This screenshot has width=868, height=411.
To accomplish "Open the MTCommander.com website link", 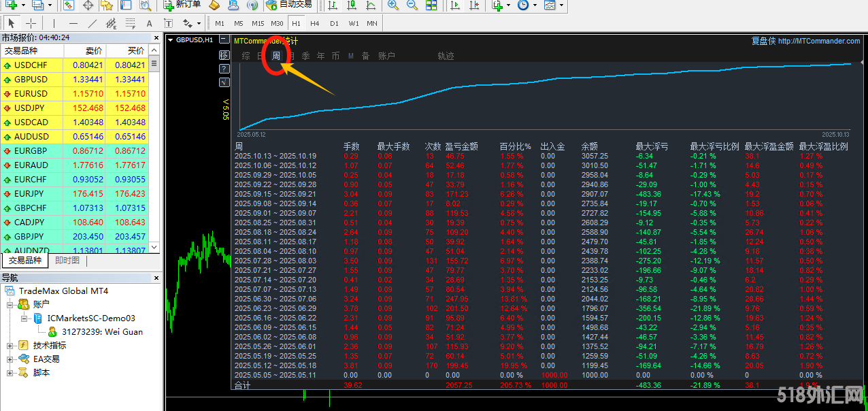I will pos(818,41).
